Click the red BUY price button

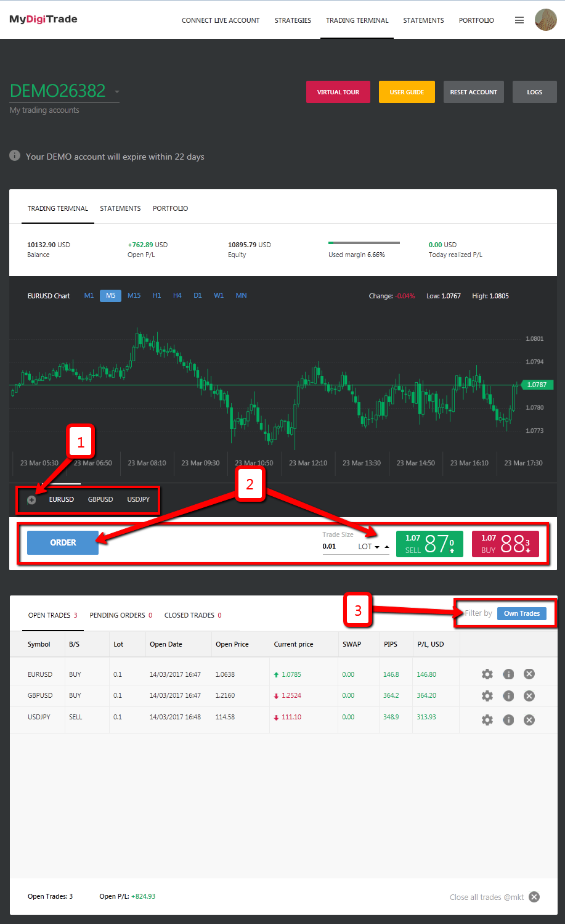tap(505, 544)
